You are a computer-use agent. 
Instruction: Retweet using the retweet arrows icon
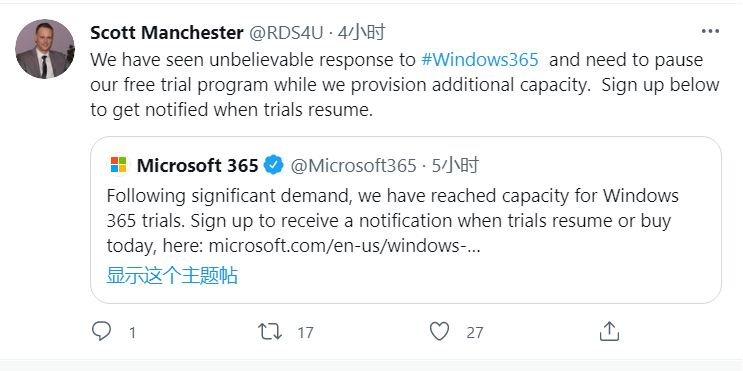point(270,332)
